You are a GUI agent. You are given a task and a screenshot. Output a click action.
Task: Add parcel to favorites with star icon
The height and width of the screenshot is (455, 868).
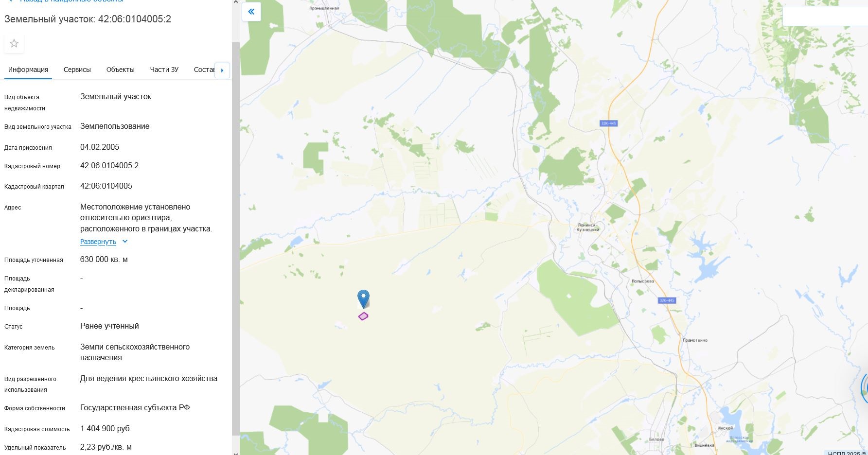(14, 43)
